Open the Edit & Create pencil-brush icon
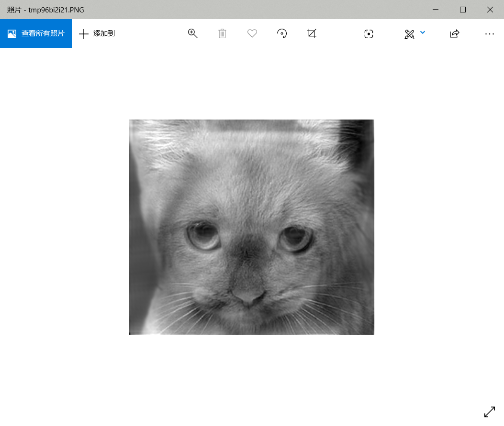 [409, 34]
